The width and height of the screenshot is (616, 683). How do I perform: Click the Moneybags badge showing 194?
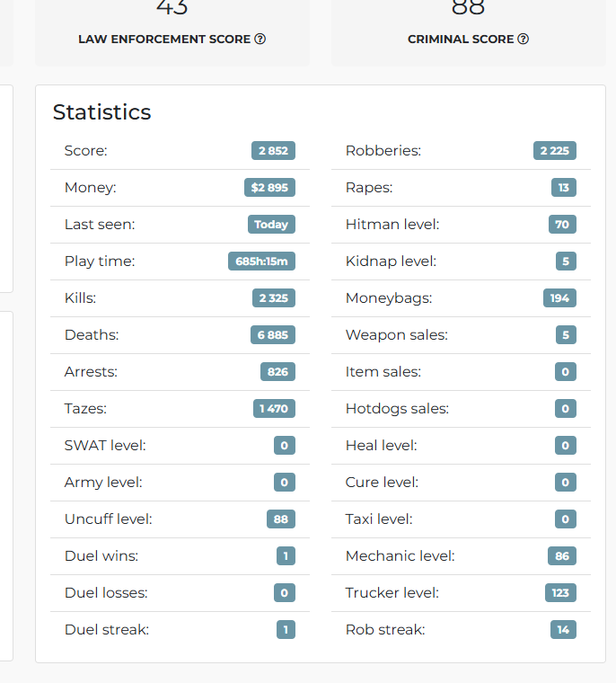pyautogui.click(x=559, y=298)
